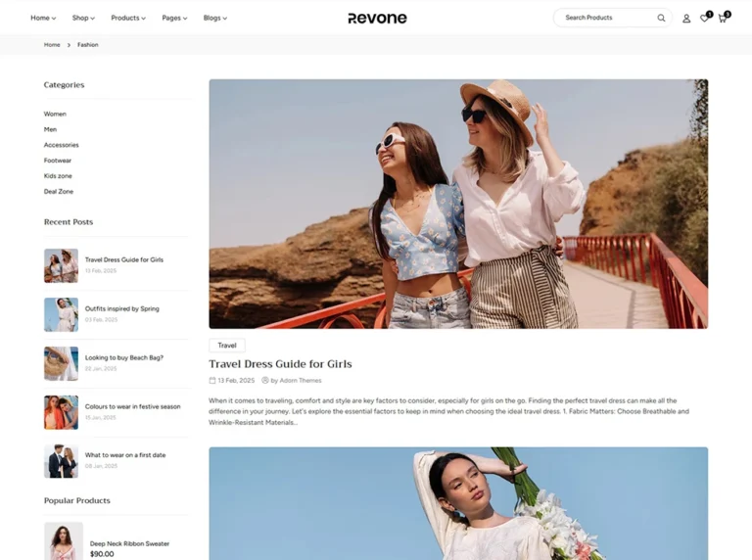Open the Beach Bag post thumbnail
The height and width of the screenshot is (560, 752).
pos(61,363)
